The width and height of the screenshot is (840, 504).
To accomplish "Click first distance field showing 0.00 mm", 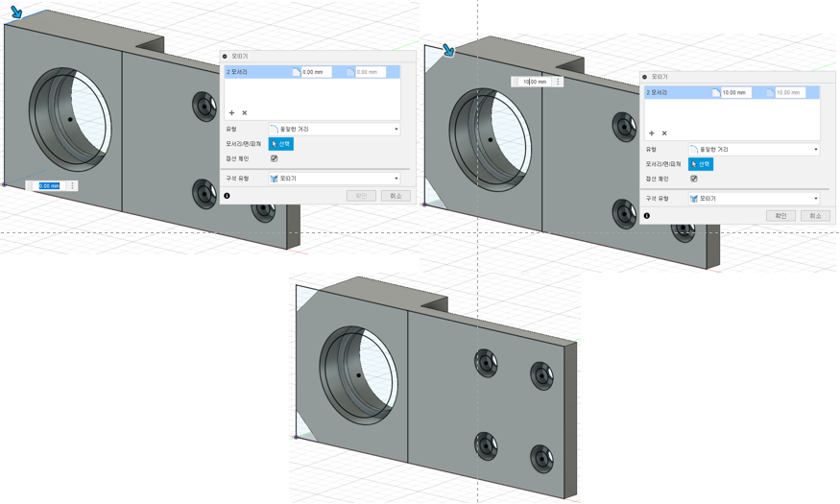I will [x=316, y=72].
